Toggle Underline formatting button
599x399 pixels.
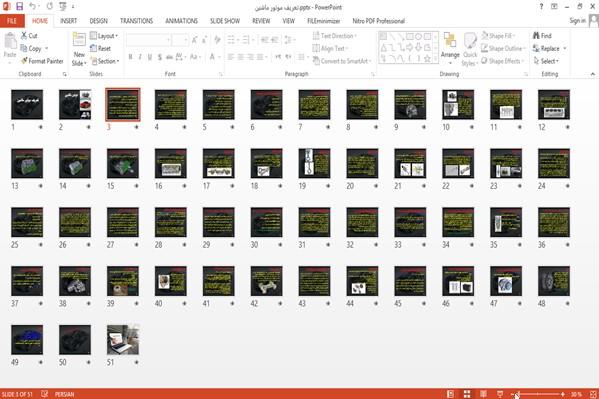point(150,57)
